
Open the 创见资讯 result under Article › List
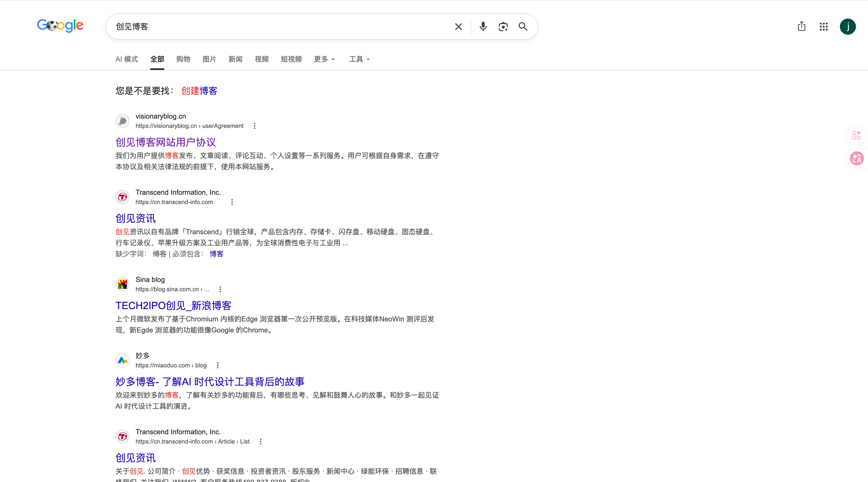pyautogui.click(x=135, y=458)
